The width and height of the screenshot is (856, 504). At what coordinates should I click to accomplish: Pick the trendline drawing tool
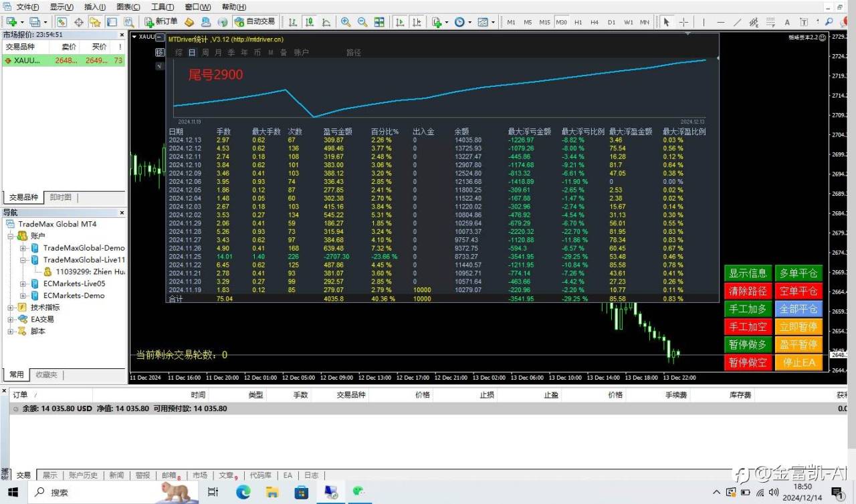[x=737, y=22]
